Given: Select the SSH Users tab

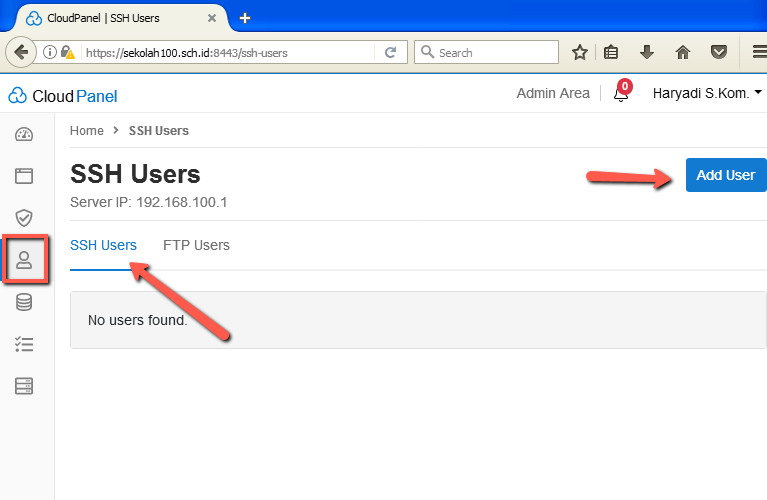Looking at the screenshot, I should point(103,245).
